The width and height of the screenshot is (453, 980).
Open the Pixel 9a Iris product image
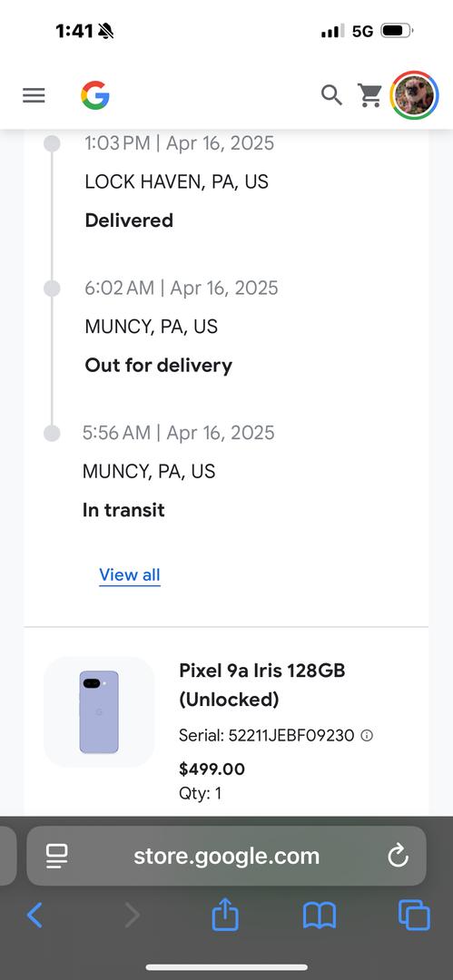[x=99, y=712]
